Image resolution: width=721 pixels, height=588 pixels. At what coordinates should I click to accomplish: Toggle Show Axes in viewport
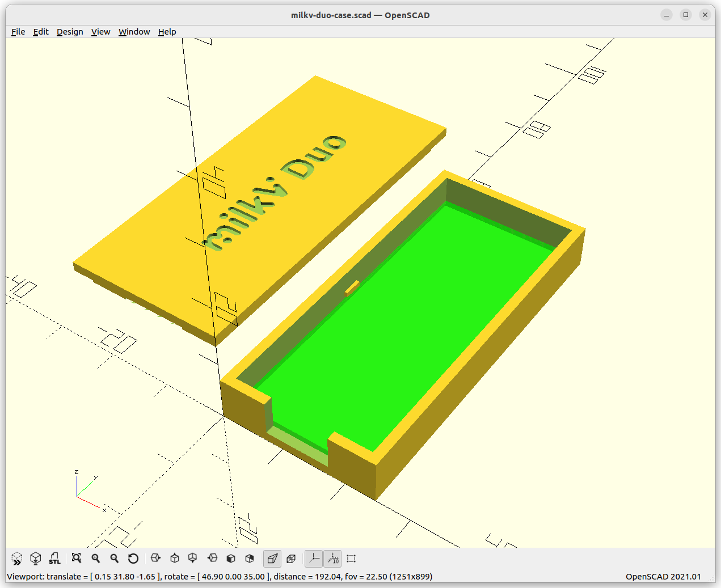pyautogui.click(x=314, y=559)
